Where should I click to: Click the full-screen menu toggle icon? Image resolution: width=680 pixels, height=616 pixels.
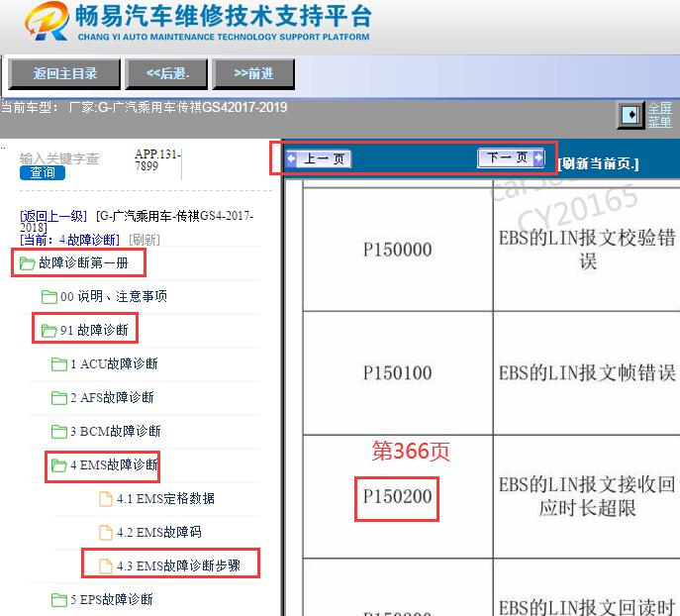pyautogui.click(x=631, y=115)
